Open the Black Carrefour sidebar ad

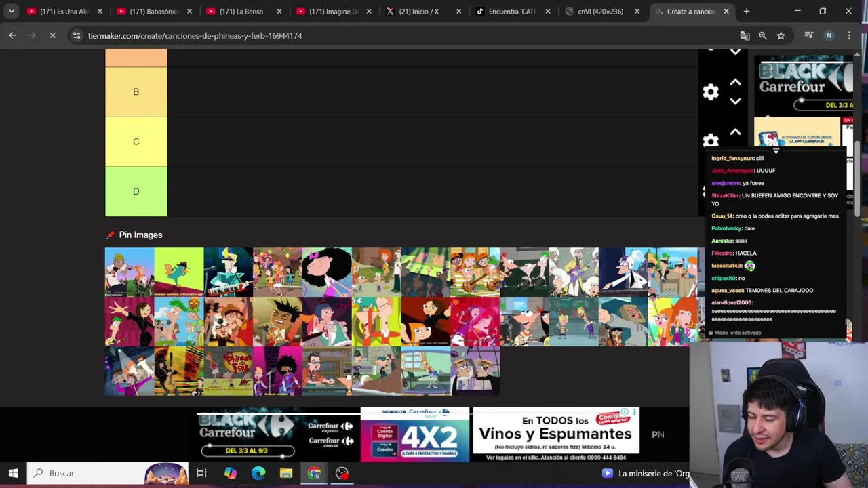coord(804,102)
